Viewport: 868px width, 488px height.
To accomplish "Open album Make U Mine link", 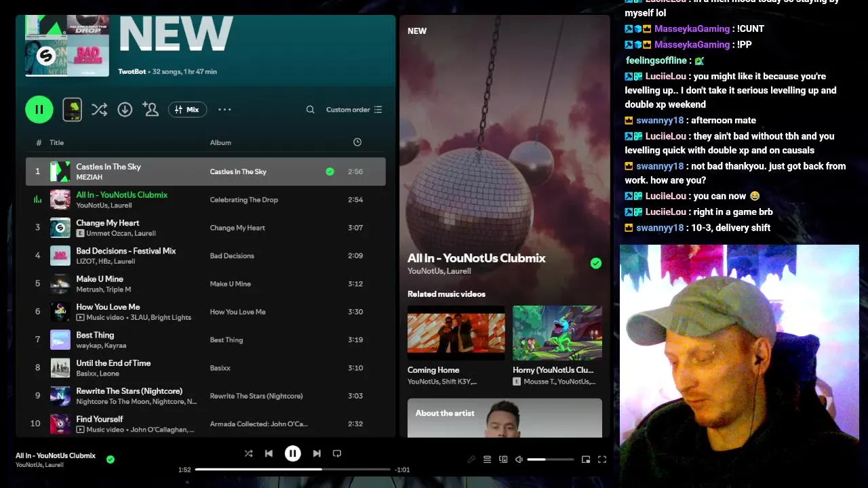I will (231, 284).
